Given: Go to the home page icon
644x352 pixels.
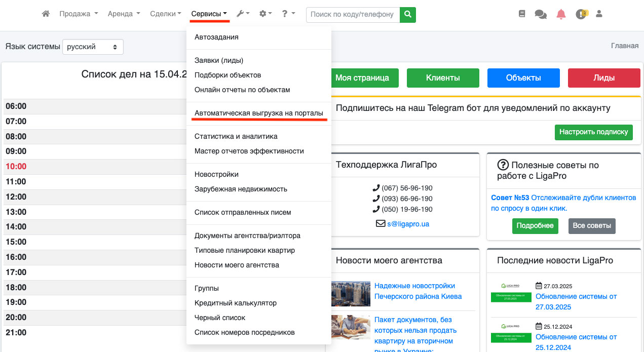Looking at the screenshot, I should pyautogui.click(x=46, y=14).
